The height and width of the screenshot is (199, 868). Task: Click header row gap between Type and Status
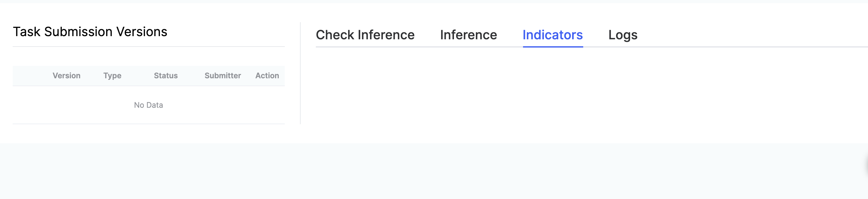pyautogui.click(x=137, y=75)
